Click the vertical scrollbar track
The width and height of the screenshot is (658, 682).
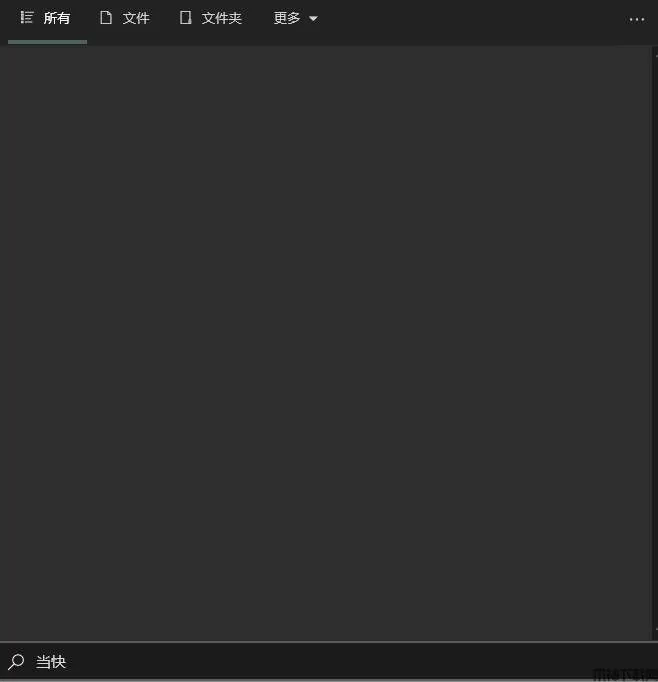click(x=655, y=344)
